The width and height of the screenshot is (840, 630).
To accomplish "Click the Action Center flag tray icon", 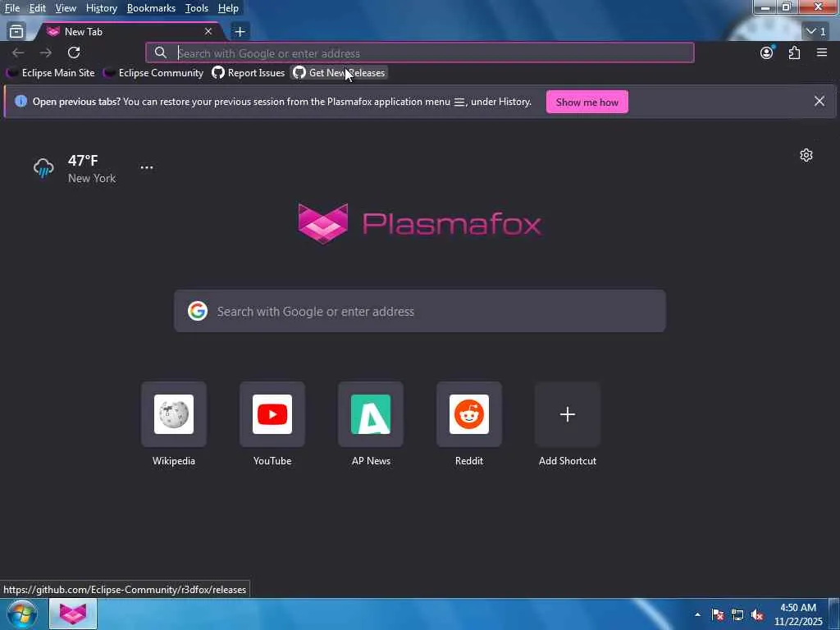I will (718, 614).
